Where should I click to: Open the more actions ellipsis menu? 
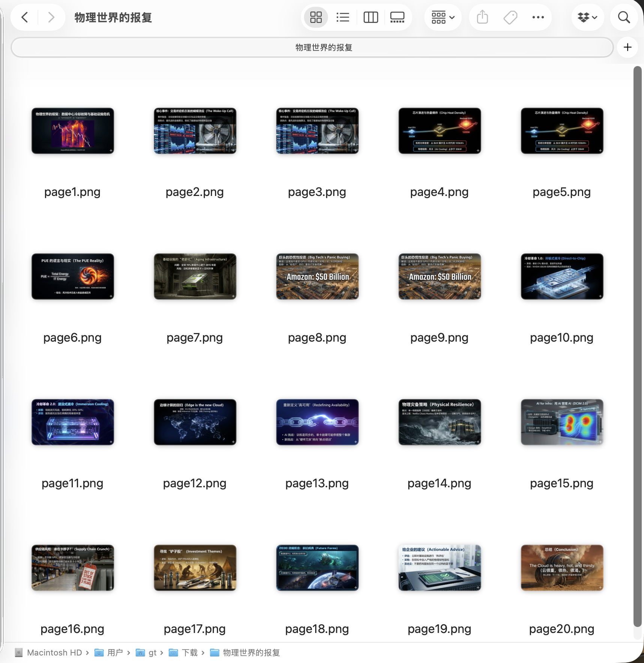538,17
